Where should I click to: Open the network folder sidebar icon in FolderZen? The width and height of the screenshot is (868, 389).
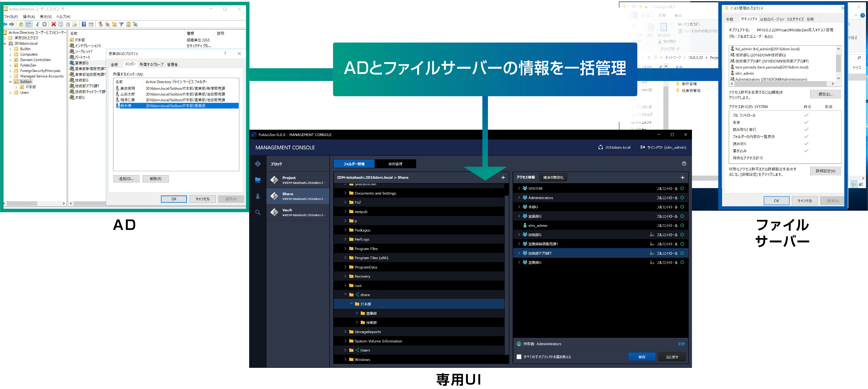[258, 180]
